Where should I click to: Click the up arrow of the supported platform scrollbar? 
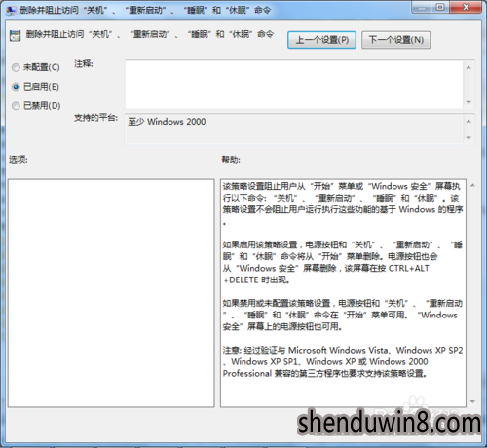coord(468,122)
